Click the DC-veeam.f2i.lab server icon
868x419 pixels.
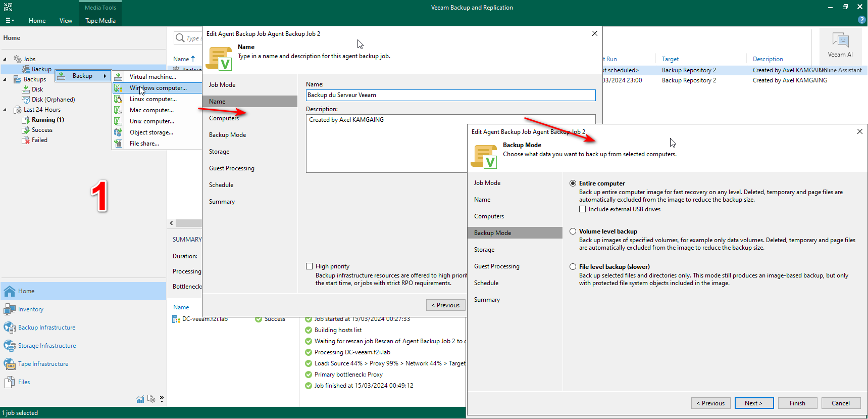pos(176,319)
